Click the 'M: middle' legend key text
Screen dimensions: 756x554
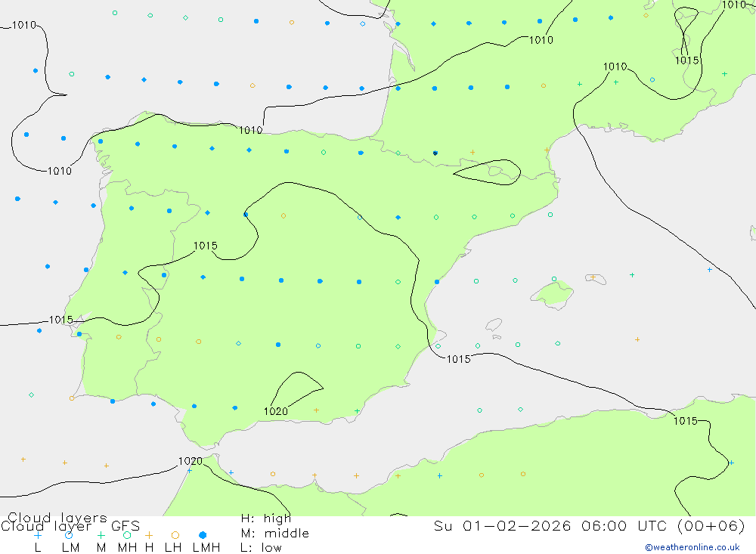tap(275, 534)
